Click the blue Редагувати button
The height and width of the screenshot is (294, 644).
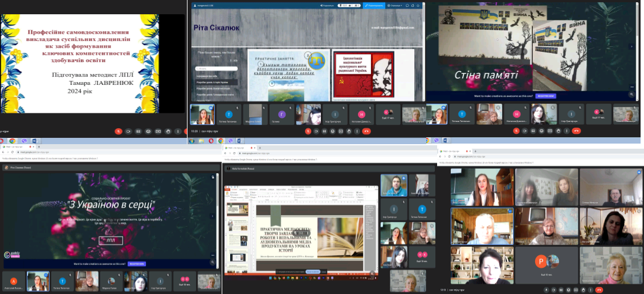374,5
